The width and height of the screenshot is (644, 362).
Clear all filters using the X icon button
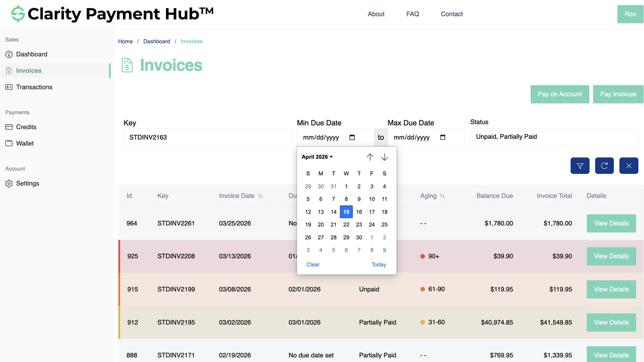point(628,165)
